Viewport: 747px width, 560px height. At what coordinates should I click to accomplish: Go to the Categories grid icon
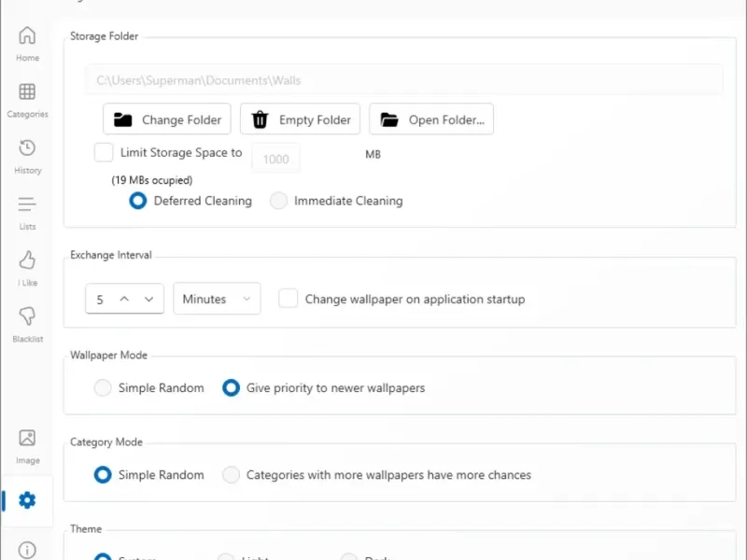click(x=27, y=99)
